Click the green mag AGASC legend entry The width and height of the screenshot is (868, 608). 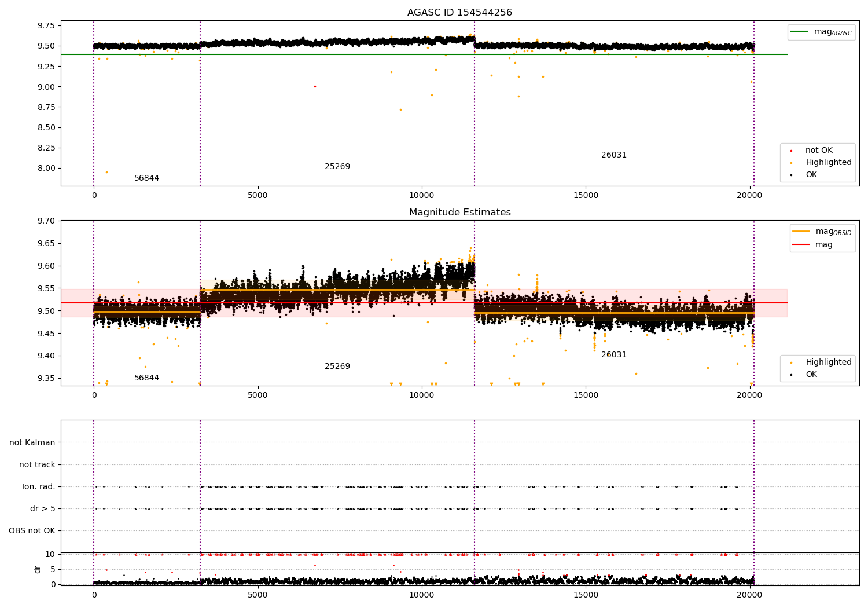(x=822, y=32)
